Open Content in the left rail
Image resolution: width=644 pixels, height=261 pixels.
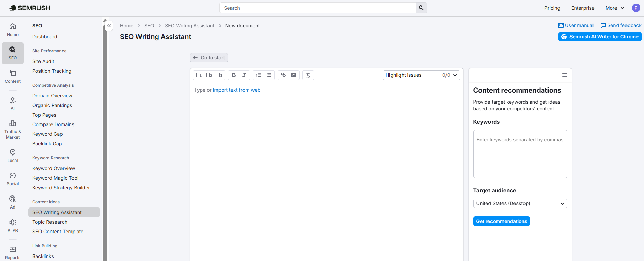click(13, 76)
